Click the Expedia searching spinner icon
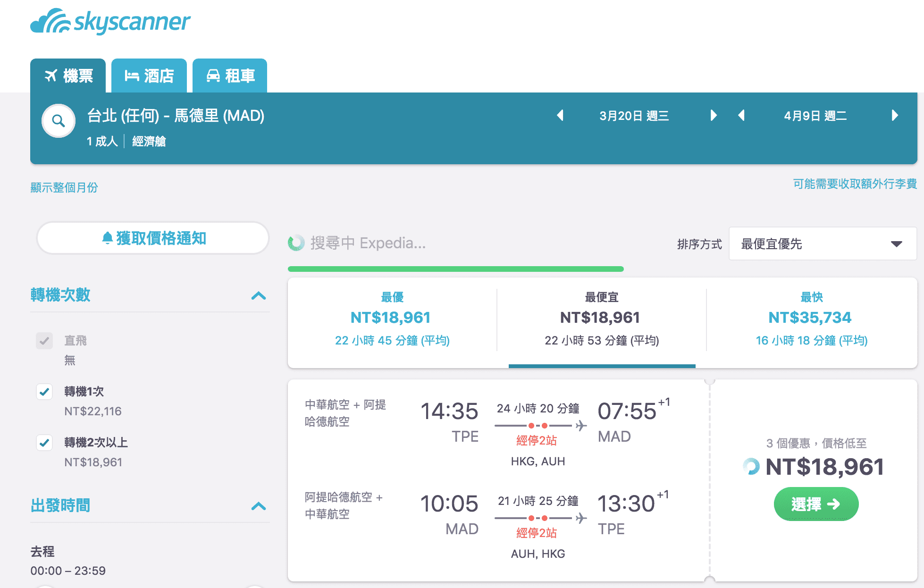Viewport: 924px width, 588px height. (296, 243)
